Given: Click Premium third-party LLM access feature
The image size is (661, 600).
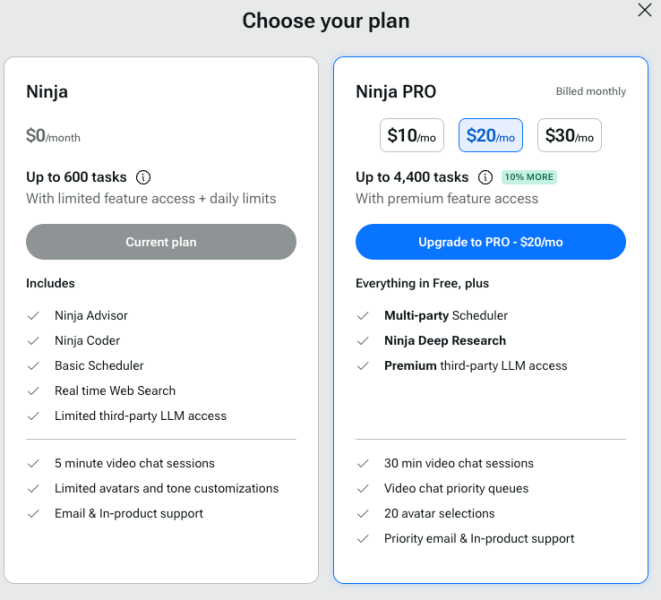Looking at the screenshot, I should (x=476, y=366).
